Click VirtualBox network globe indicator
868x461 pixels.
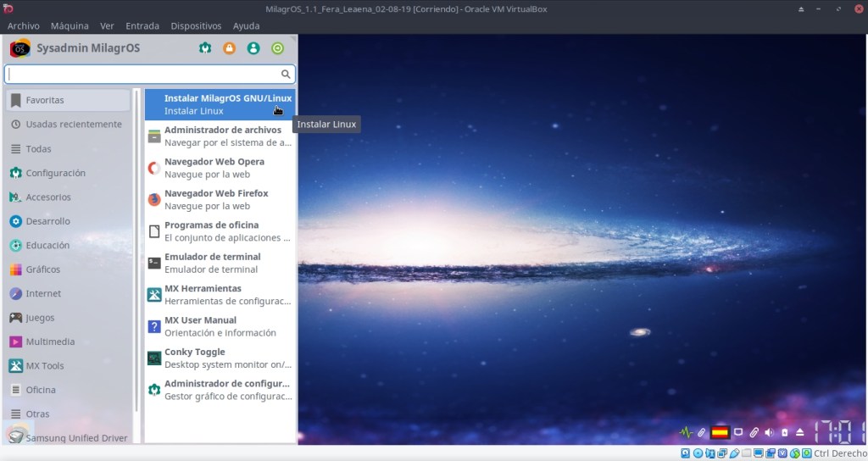point(795,453)
